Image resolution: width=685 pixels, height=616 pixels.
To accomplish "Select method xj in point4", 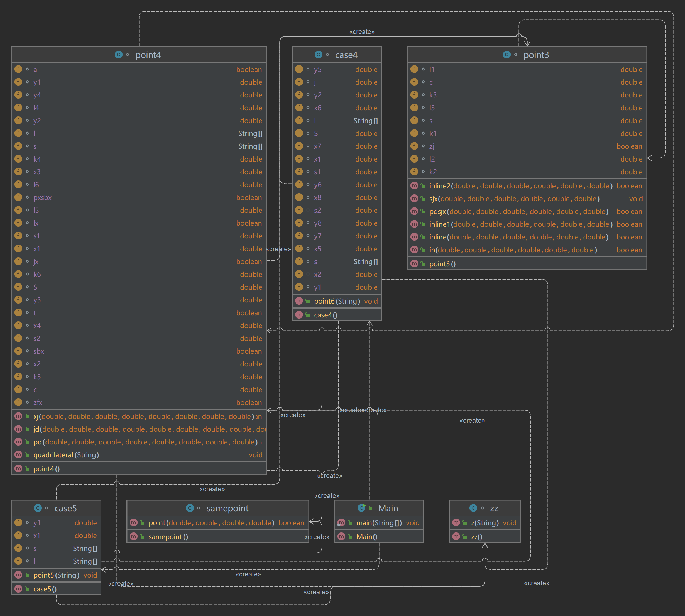I will pos(139,416).
